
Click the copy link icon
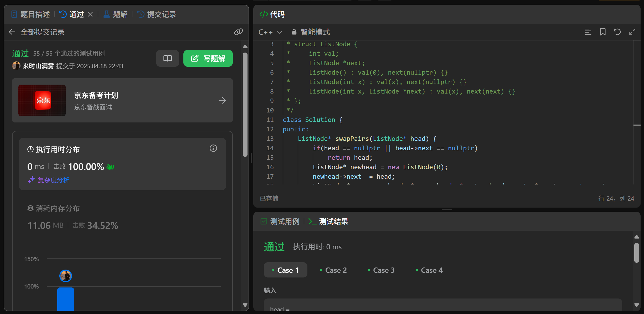[238, 32]
